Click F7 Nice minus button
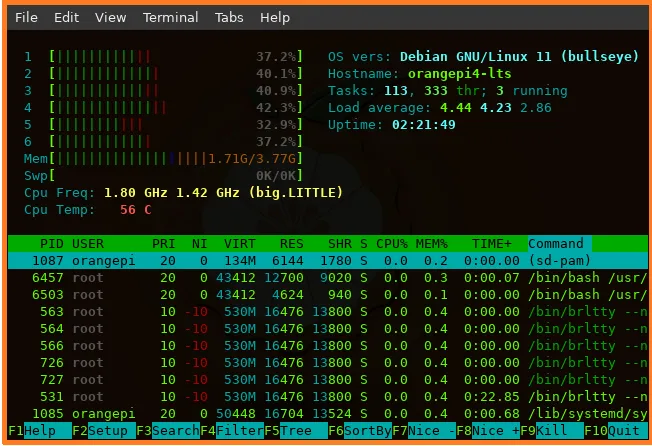 click(x=423, y=430)
